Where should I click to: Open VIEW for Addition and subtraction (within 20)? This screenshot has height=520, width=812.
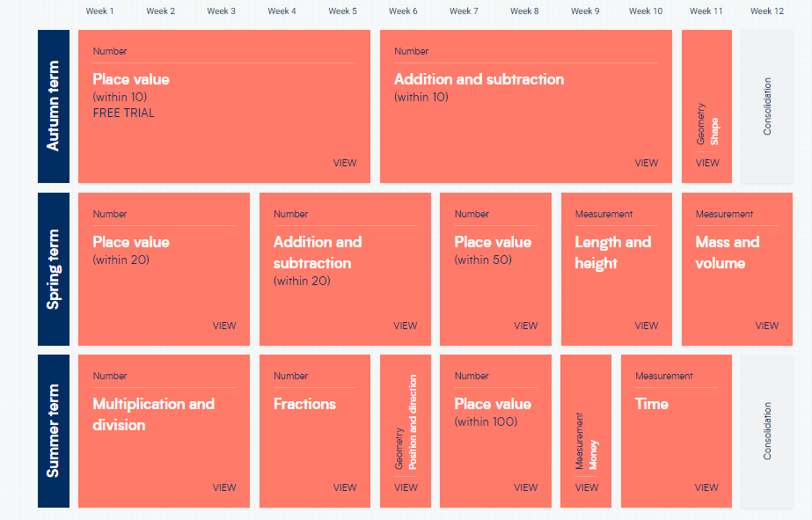(405, 326)
